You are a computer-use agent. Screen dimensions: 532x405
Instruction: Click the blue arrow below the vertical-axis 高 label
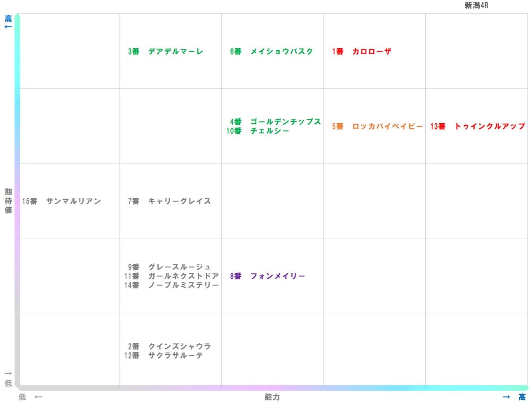coord(8,27)
